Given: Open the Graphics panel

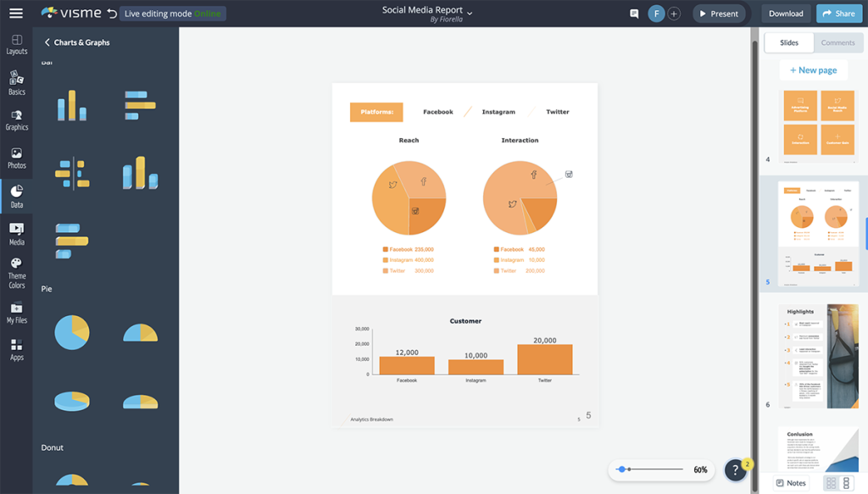Looking at the screenshot, I should tap(16, 120).
